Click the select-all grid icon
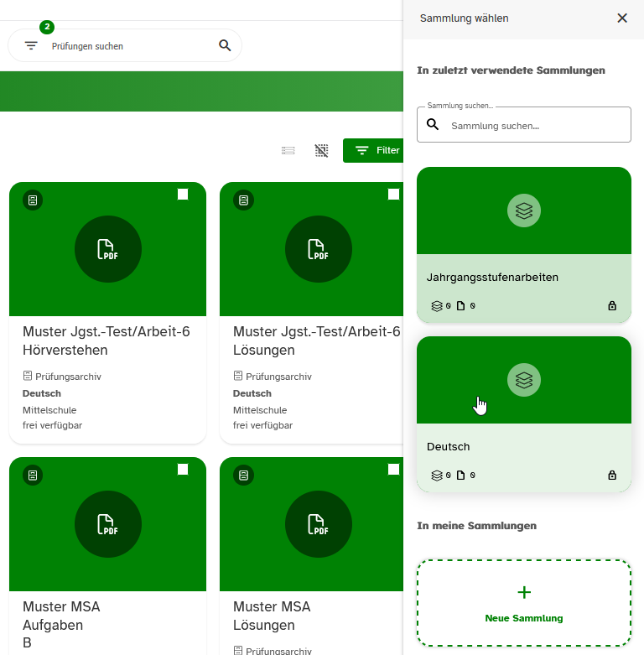The height and width of the screenshot is (655, 644). 321,151
